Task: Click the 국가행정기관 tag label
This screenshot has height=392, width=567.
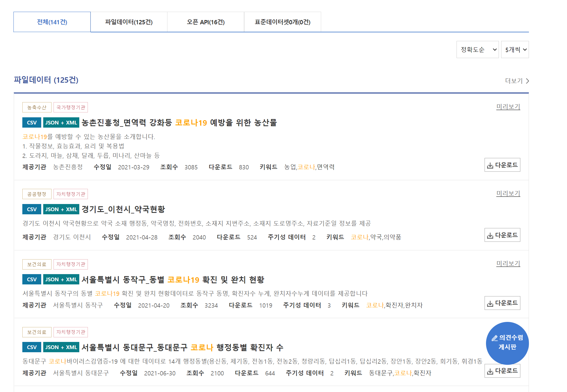Action: point(71,108)
